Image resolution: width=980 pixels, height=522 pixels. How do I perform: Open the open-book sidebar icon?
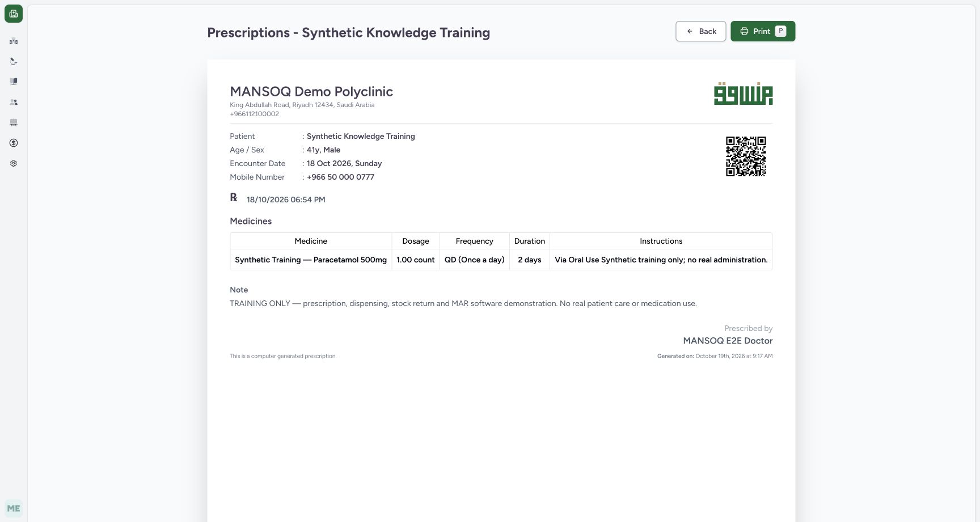pyautogui.click(x=14, y=82)
